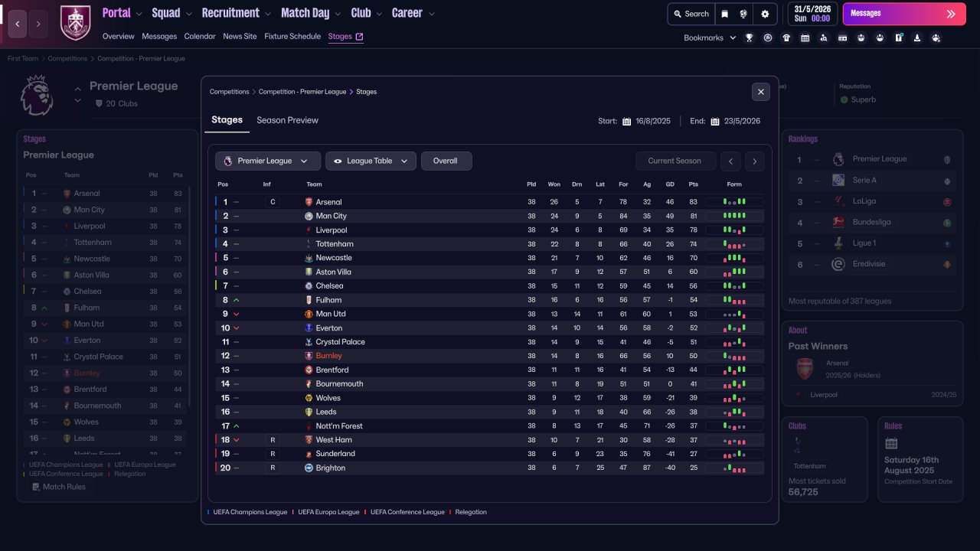Select the Stages tab in the dialog
The width and height of the screenshot is (980, 551).
pyautogui.click(x=227, y=120)
